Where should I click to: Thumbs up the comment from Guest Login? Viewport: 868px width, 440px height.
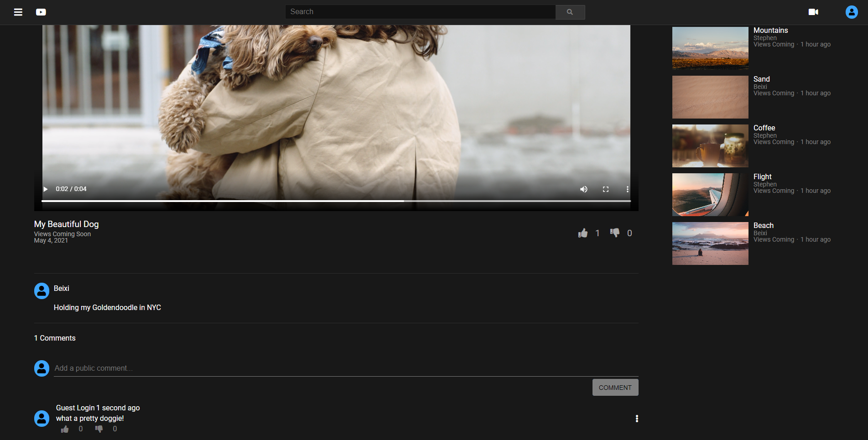click(x=64, y=429)
